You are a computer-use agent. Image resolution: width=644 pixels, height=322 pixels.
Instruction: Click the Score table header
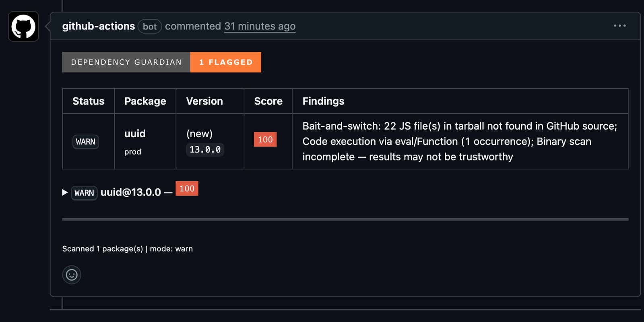pyautogui.click(x=268, y=101)
